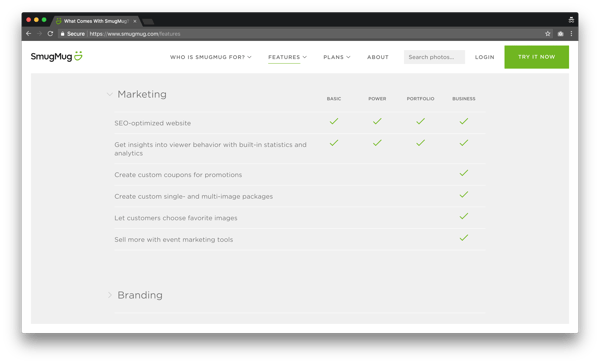Click the Secure padlock icon
The width and height of the screenshot is (600, 364).
[x=62, y=34]
